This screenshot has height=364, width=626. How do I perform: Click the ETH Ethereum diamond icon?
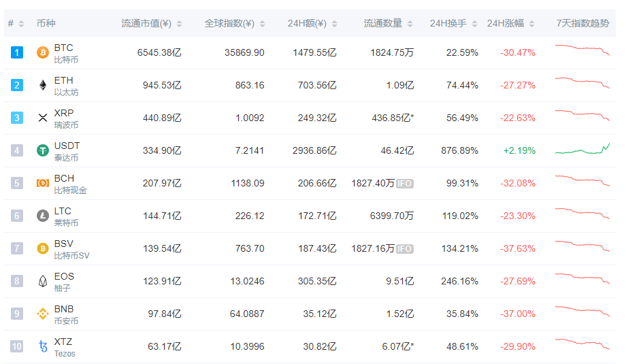pyautogui.click(x=43, y=85)
